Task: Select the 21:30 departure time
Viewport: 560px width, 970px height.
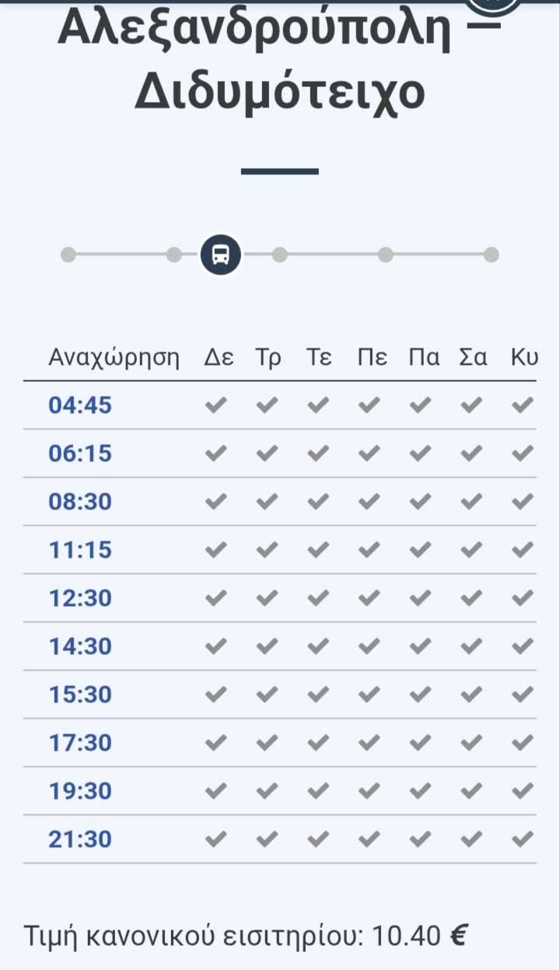Action: (x=80, y=839)
